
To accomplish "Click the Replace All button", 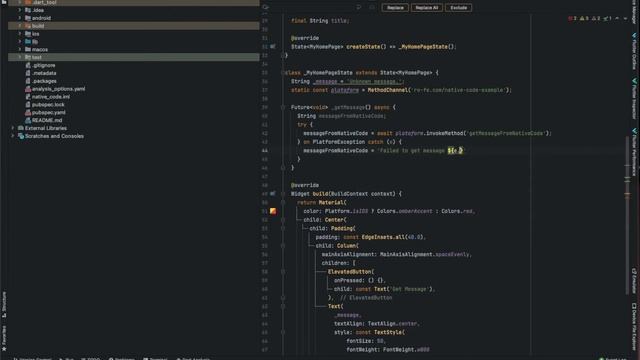I will 427,8.
